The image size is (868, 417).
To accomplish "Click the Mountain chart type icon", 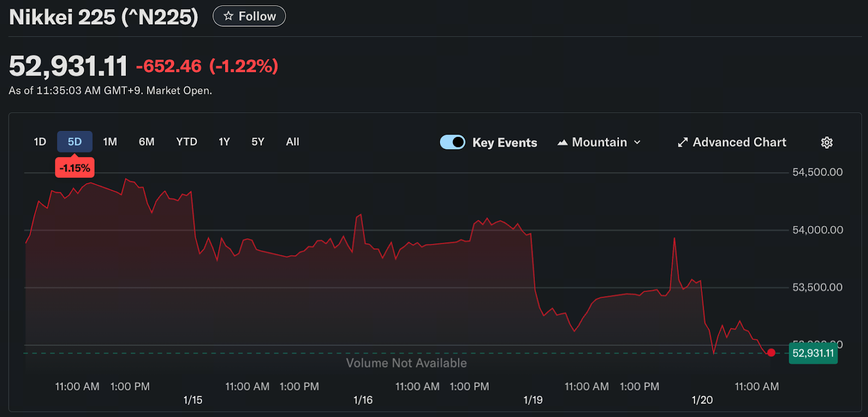I will [563, 142].
